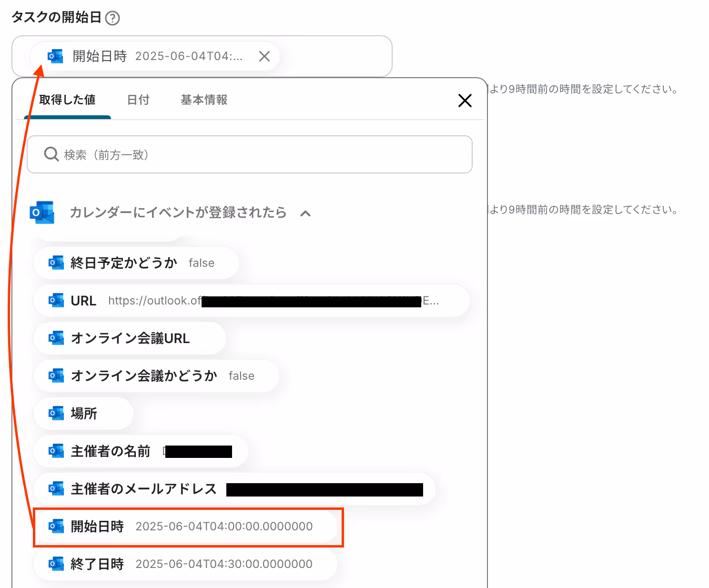Focus the 検索（前方一致）search field
Viewport: 709px width, 588px height.
[x=250, y=154]
